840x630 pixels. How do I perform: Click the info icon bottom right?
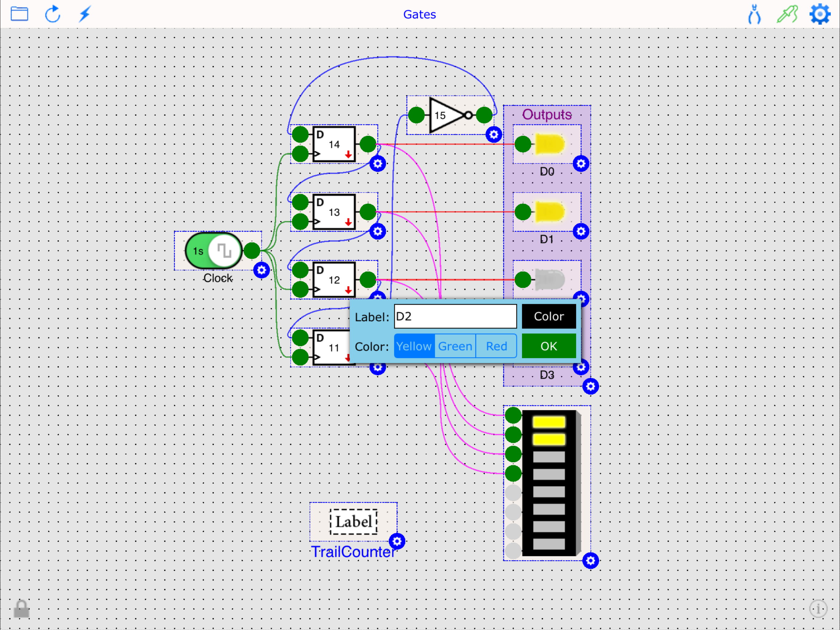pyautogui.click(x=818, y=608)
